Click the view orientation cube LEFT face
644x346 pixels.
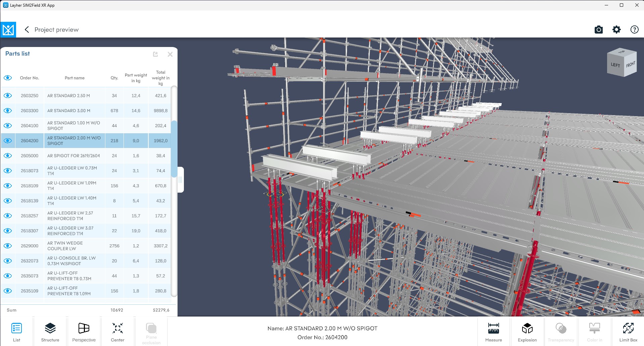(615, 65)
